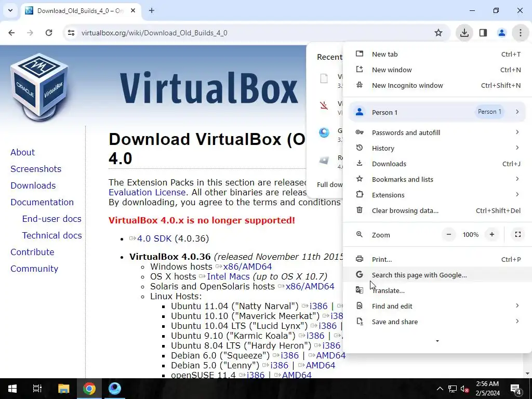Click Translate menu entry

[437, 291]
